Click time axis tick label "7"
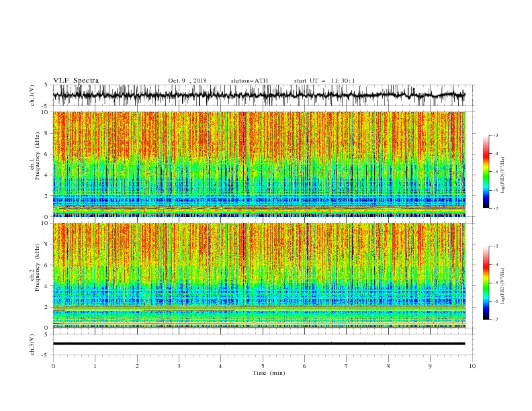 347,366
